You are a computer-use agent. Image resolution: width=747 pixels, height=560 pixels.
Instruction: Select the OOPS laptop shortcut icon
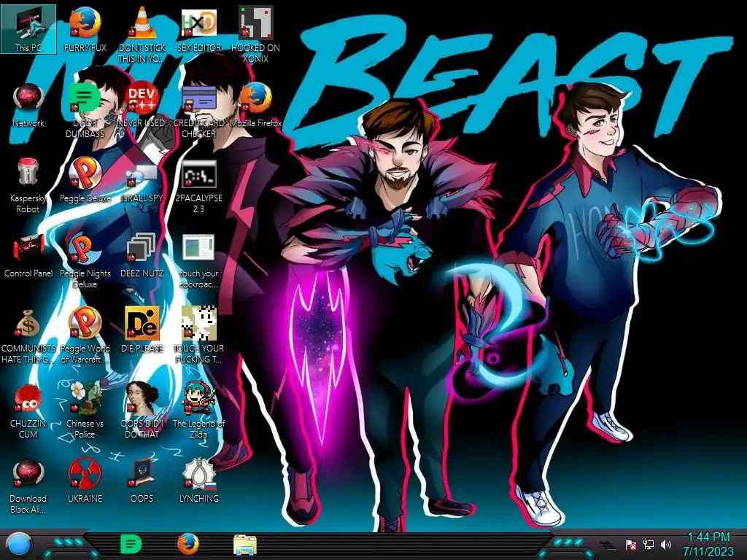click(142, 481)
